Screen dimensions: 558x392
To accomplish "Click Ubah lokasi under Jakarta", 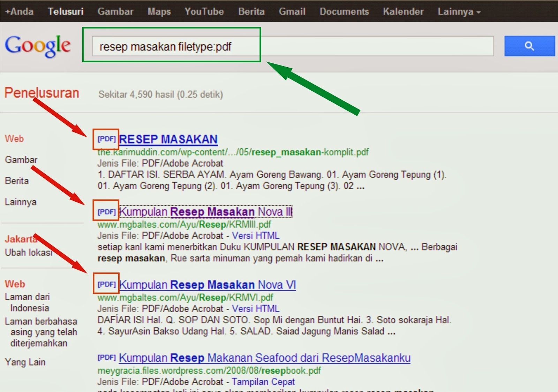I will pos(29,253).
